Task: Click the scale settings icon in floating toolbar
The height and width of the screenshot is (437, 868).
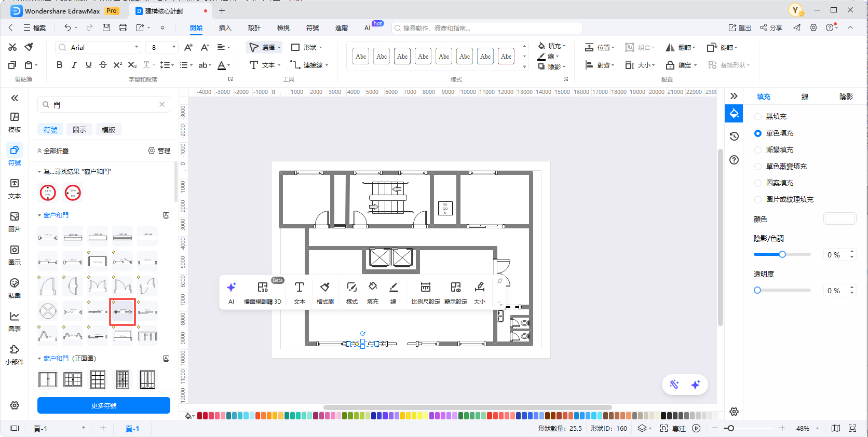Action: 425,292
